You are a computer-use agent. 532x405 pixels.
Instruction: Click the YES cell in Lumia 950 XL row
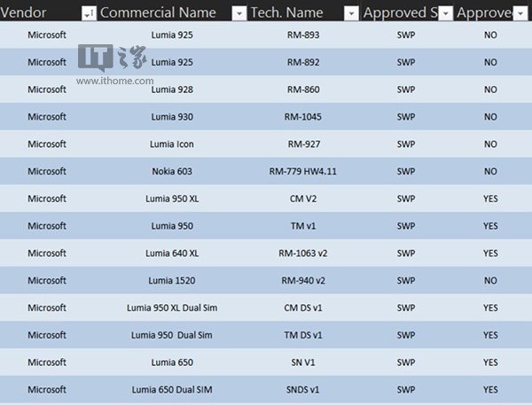tap(490, 199)
